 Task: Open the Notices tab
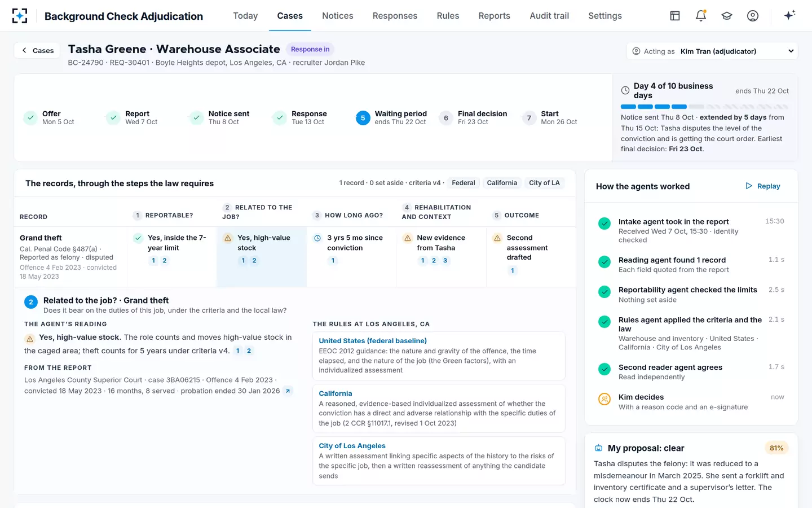click(x=338, y=16)
